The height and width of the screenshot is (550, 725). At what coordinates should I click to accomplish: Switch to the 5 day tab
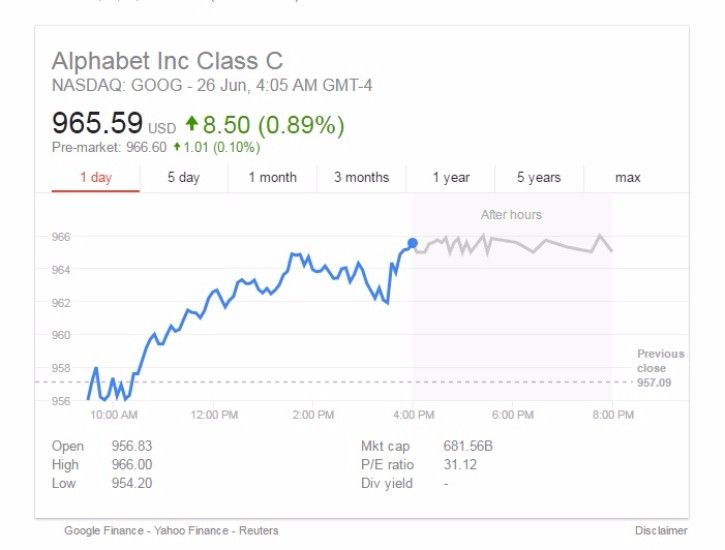click(x=183, y=178)
